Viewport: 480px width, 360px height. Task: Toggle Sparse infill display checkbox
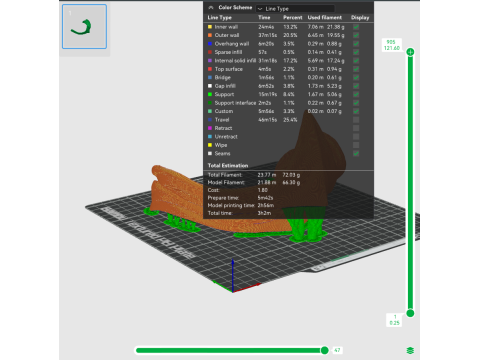(356, 52)
